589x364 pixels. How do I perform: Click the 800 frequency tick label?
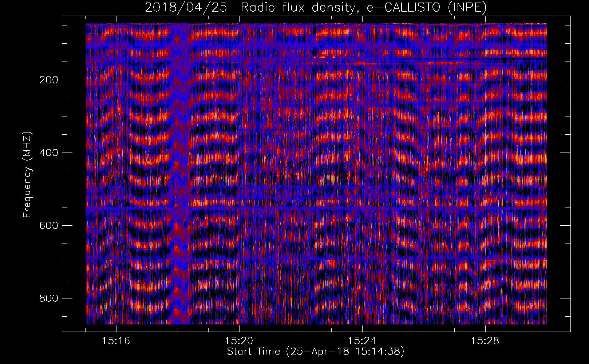[49, 298]
